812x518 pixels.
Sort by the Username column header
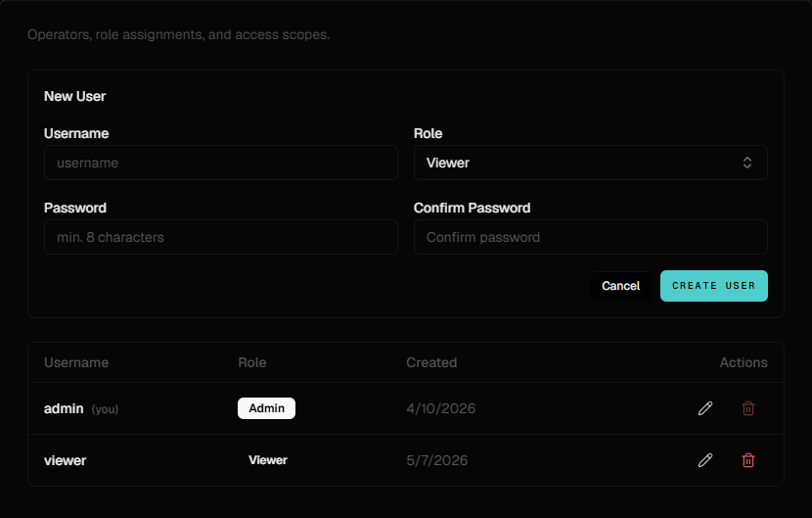point(76,362)
